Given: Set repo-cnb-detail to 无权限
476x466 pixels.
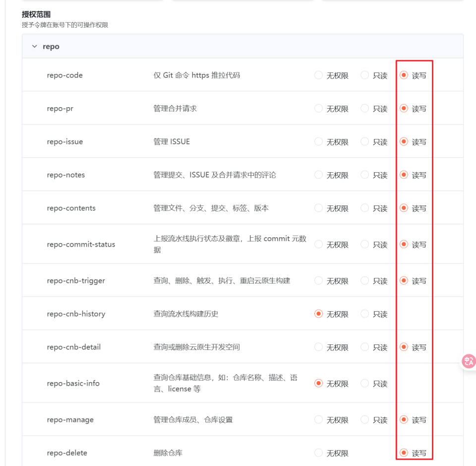Looking at the screenshot, I should tap(318, 347).
